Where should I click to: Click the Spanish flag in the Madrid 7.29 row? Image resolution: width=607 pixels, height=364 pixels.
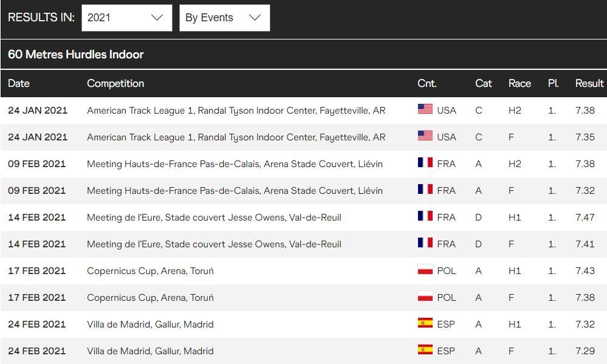425,349
